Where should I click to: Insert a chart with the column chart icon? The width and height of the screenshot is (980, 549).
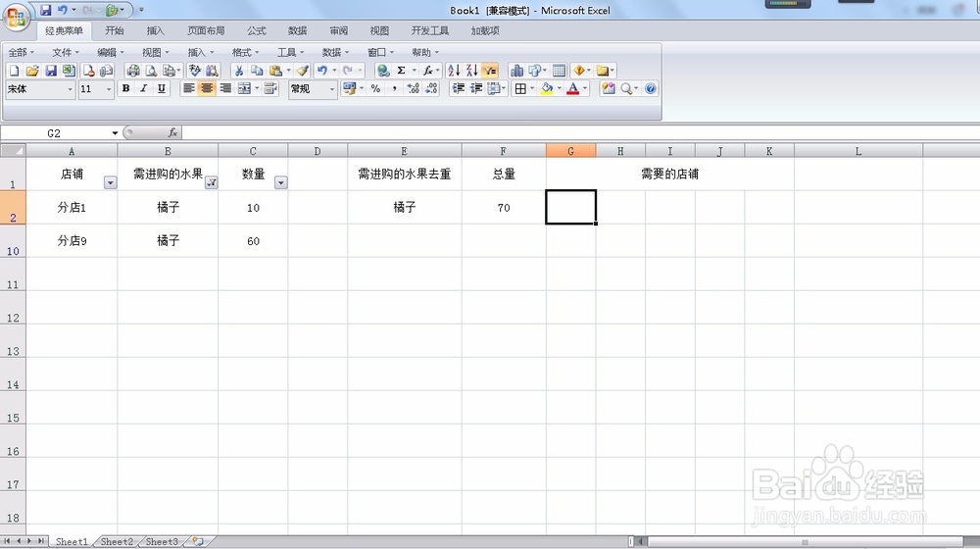pos(516,71)
